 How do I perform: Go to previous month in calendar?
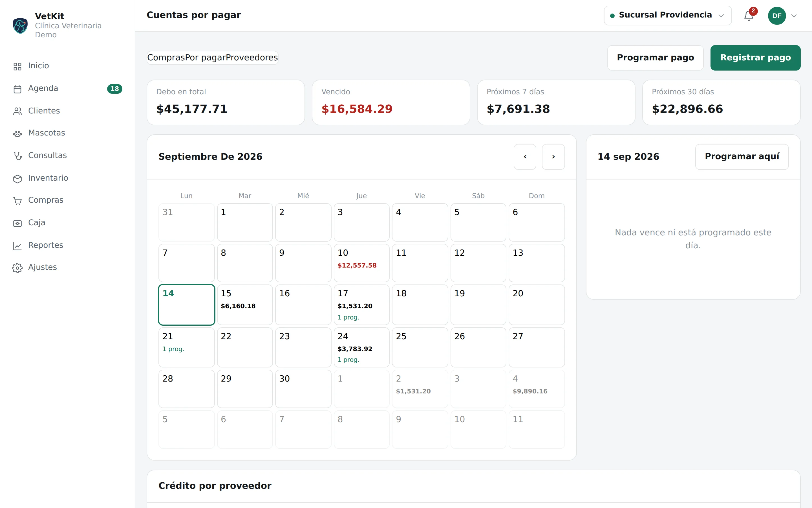tap(525, 157)
